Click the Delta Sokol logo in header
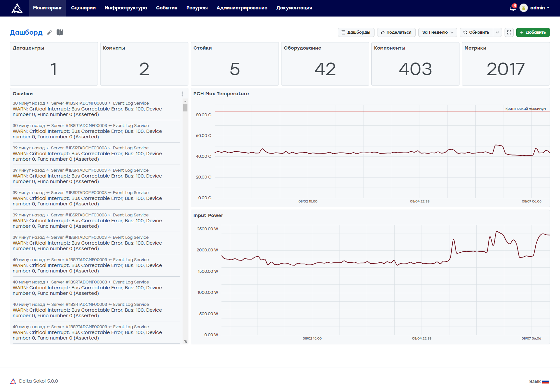560x392 pixels. pos(17,8)
